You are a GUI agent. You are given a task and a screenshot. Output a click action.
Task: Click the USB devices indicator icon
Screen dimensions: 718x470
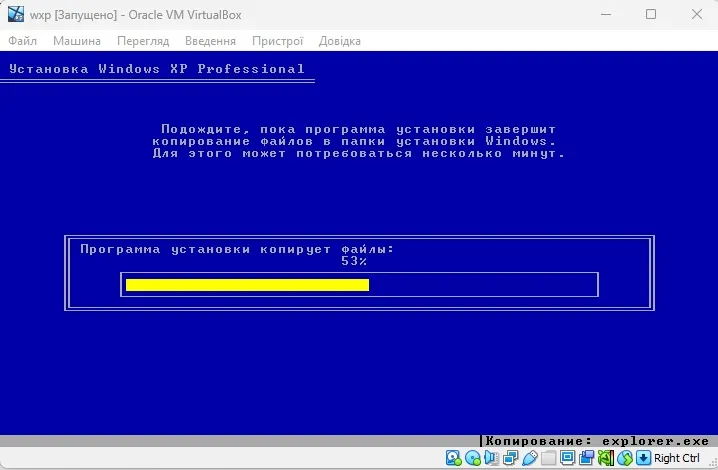tap(529, 458)
